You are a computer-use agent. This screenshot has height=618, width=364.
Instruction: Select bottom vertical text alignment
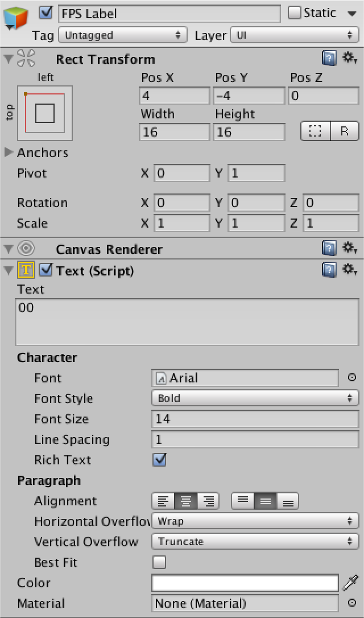(x=288, y=501)
